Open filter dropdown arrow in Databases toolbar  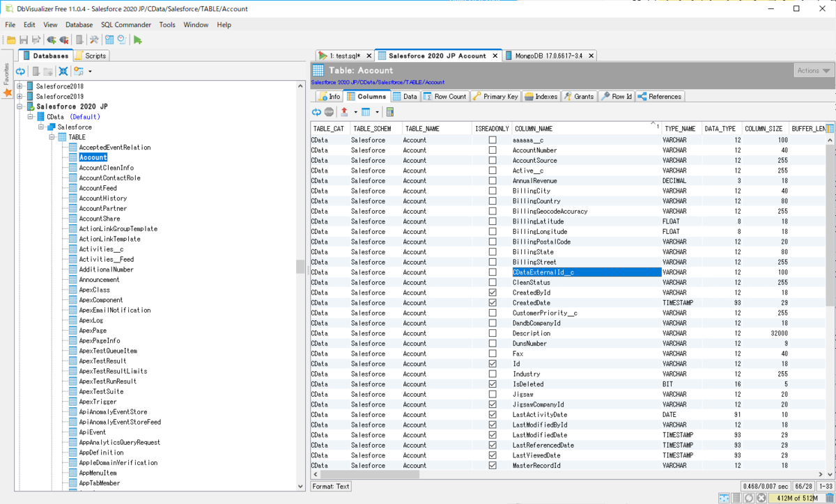point(90,71)
